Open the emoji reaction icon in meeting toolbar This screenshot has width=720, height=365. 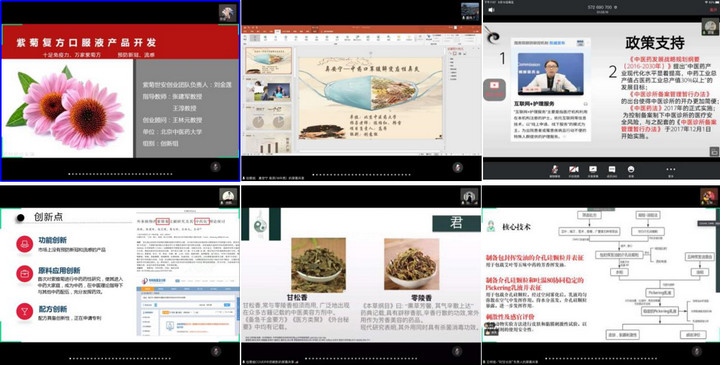(631, 170)
